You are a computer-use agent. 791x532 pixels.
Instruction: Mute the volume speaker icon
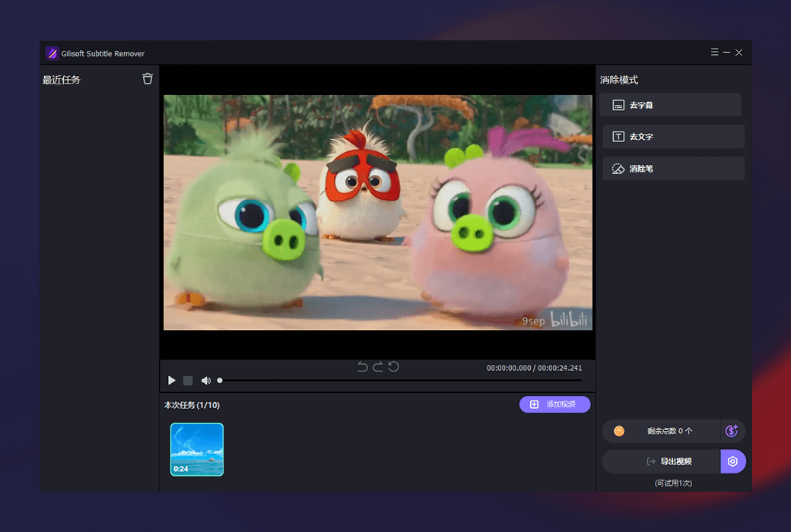[x=206, y=380]
